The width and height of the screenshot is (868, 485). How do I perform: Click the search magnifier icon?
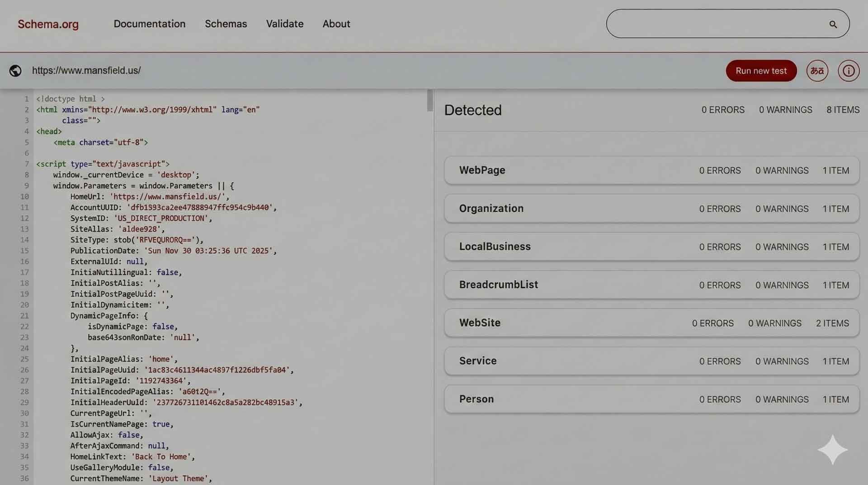(x=833, y=24)
